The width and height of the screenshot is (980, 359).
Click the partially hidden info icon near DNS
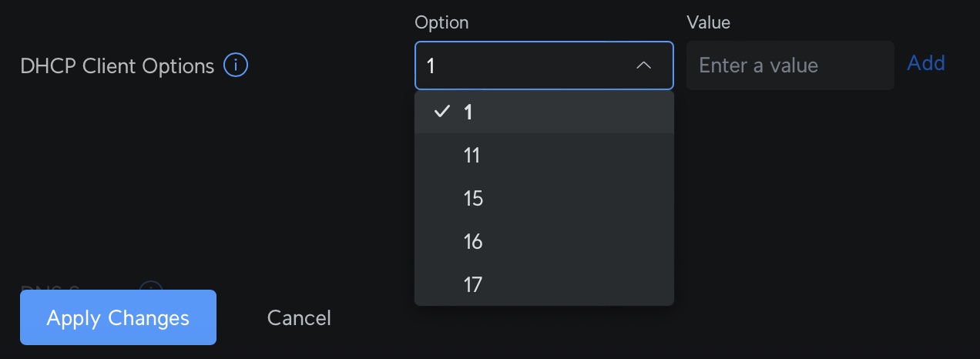click(x=151, y=287)
